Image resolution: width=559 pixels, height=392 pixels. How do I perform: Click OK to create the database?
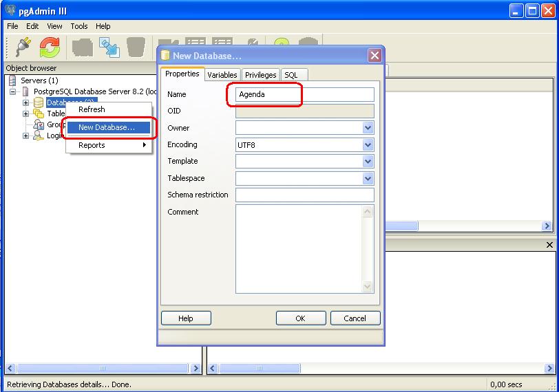(301, 318)
